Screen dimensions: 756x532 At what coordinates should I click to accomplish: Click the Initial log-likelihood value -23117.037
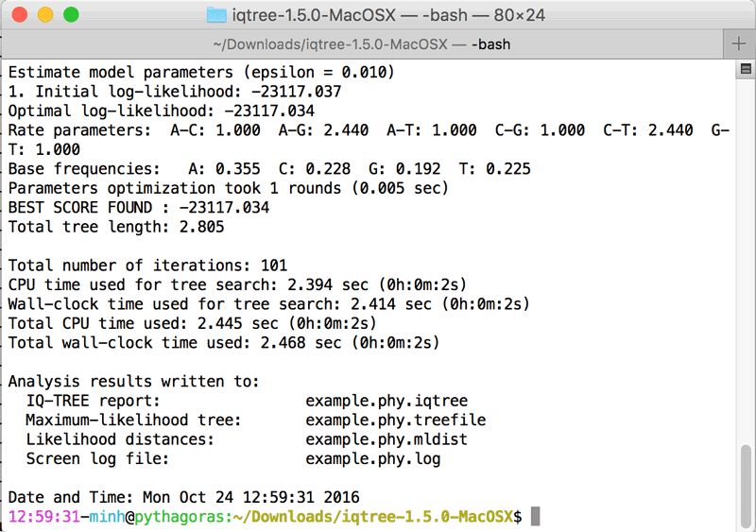[297, 92]
